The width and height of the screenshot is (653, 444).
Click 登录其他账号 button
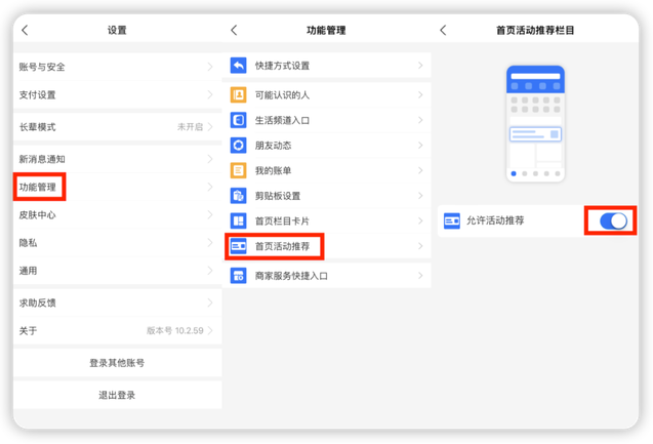tap(117, 363)
